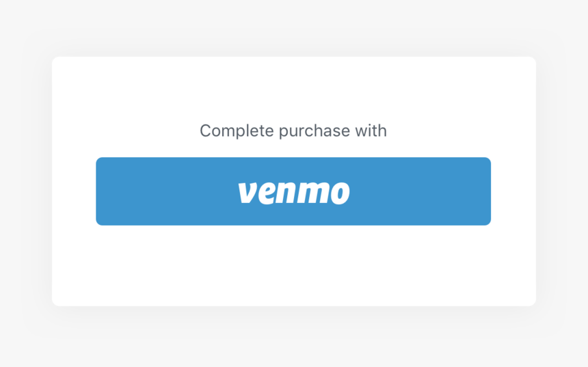Click the gray background below the white card
This screenshot has height=367, width=588.
click(x=293, y=338)
